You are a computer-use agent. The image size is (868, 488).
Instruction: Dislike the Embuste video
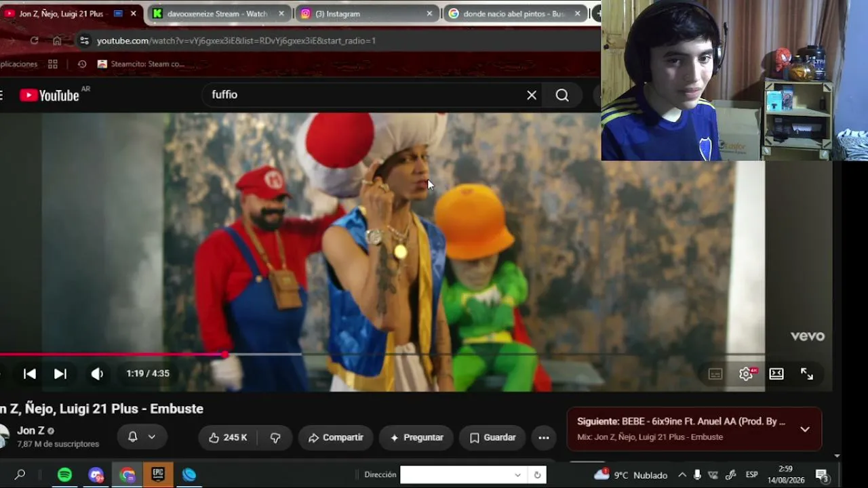pos(275,438)
